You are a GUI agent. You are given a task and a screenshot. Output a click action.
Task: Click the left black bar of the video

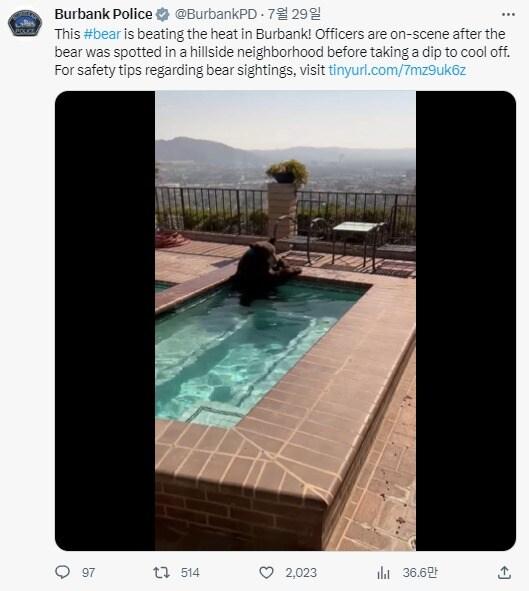tap(105, 320)
